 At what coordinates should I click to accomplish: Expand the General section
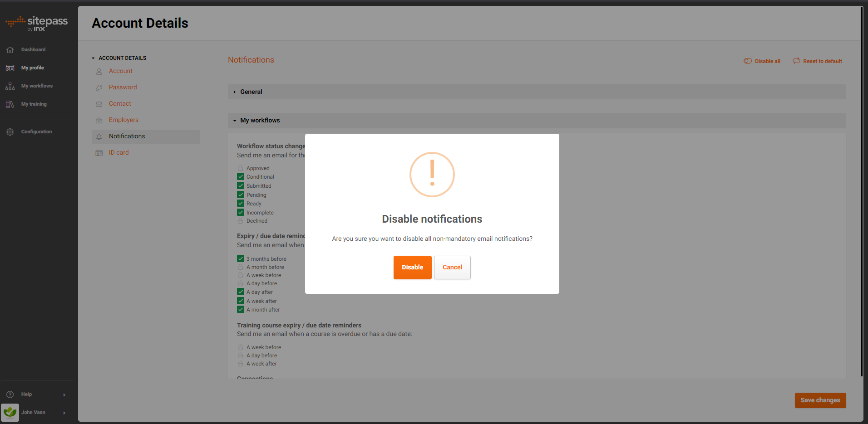tap(537, 92)
